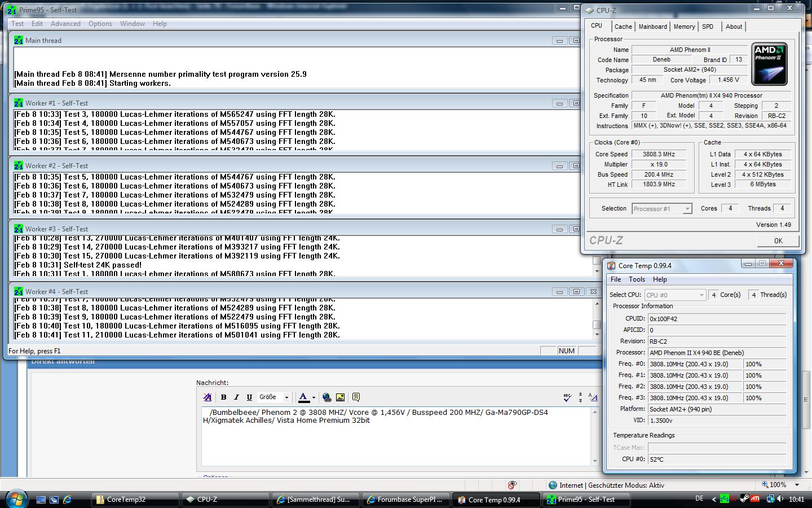Open Processor #1 selection dropdown in CPU-Z
The height and width of the screenshot is (508, 812).
pyautogui.click(x=661, y=209)
